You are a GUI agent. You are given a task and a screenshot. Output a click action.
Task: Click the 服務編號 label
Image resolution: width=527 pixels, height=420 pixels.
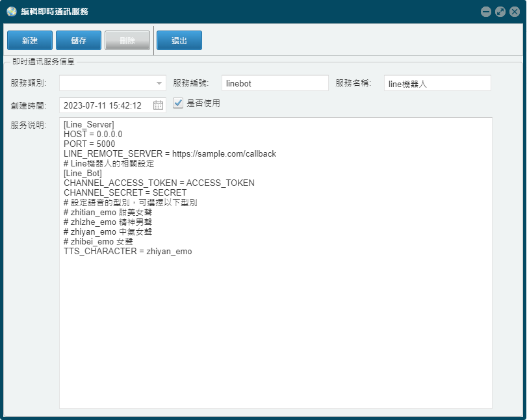click(190, 83)
